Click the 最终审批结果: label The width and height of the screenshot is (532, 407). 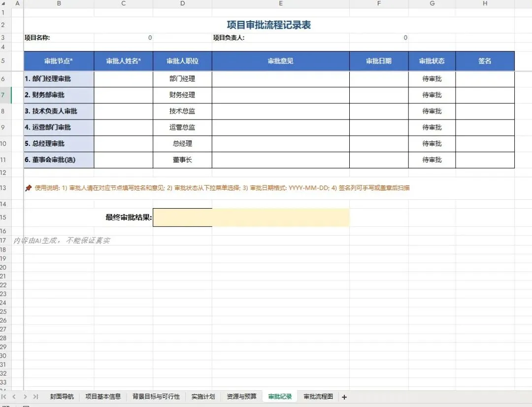point(129,218)
